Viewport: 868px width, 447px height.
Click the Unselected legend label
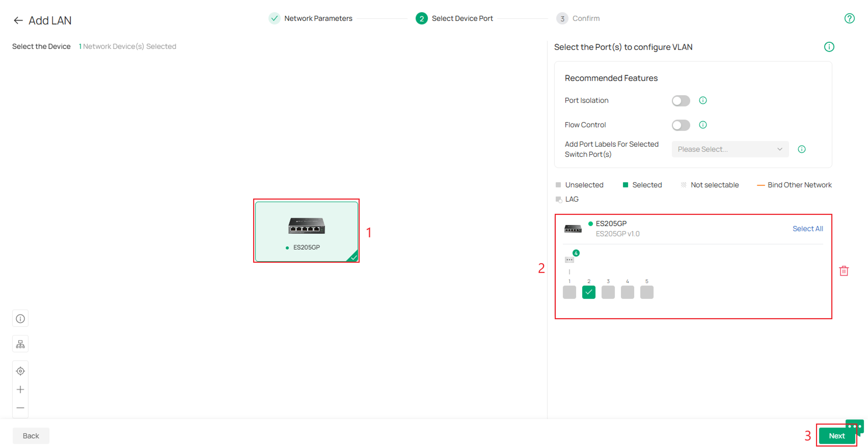tap(584, 185)
